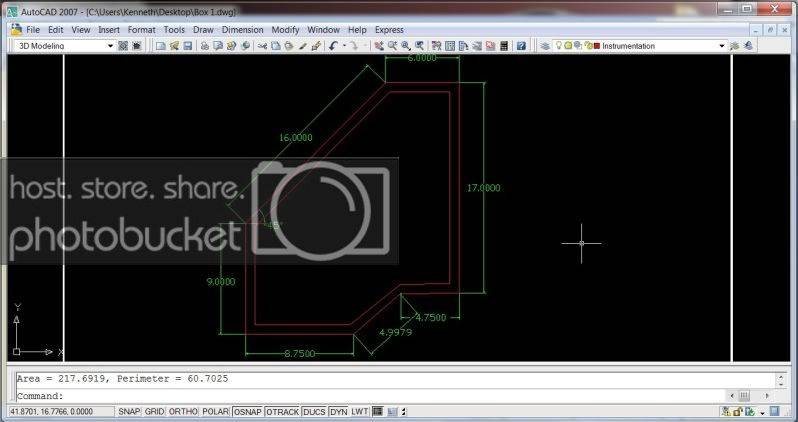This screenshot has height=422, width=798.
Task: Open the Help menu
Action: pyautogui.click(x=357, y=30)
